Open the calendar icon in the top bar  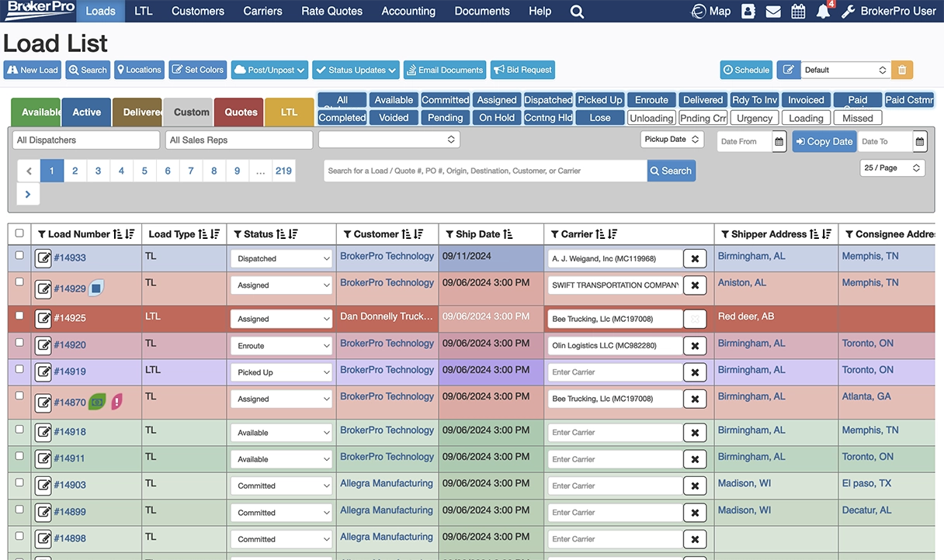(798, 11)
